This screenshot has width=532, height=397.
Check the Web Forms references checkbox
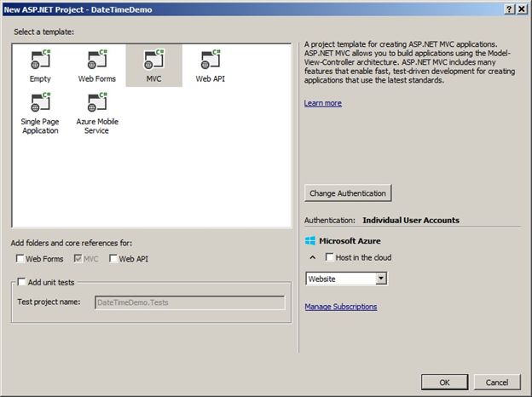click(x=20, y=259)
